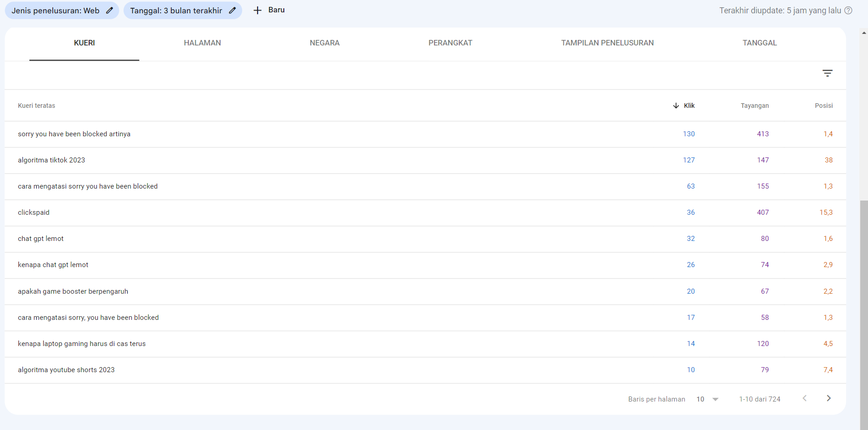Viewport: 868px width, 430px height.
Task: Open query 'algoritma tiktok 2023'
Action: click(x=51, y=160)
